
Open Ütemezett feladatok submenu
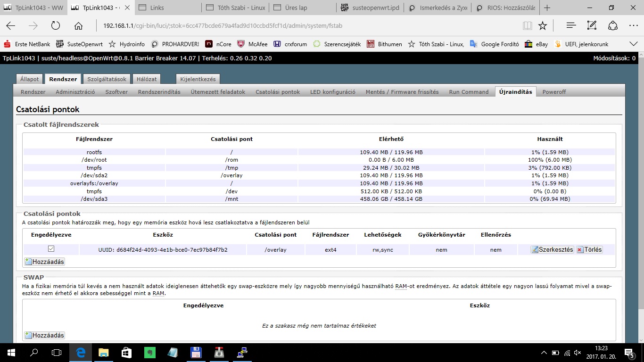(218, 92)
